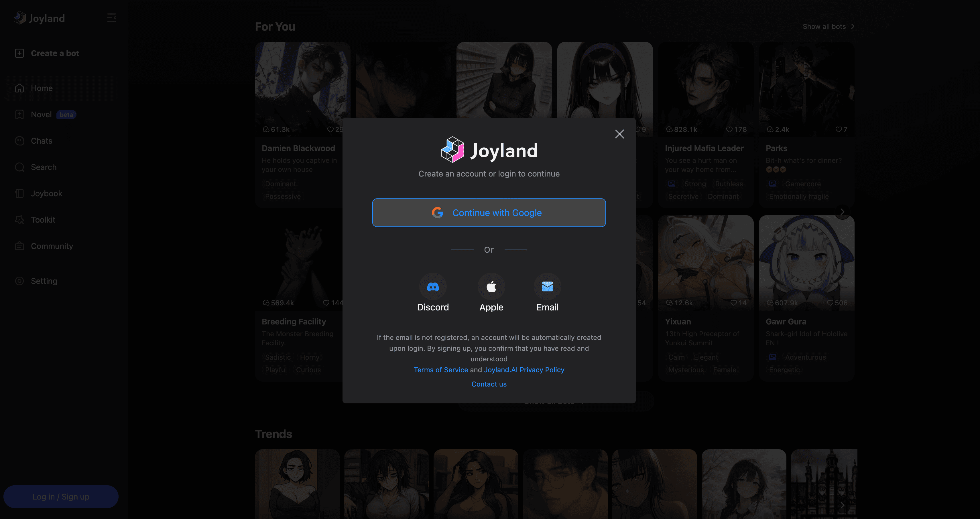Continue with Google sign-in

[489, 213]
